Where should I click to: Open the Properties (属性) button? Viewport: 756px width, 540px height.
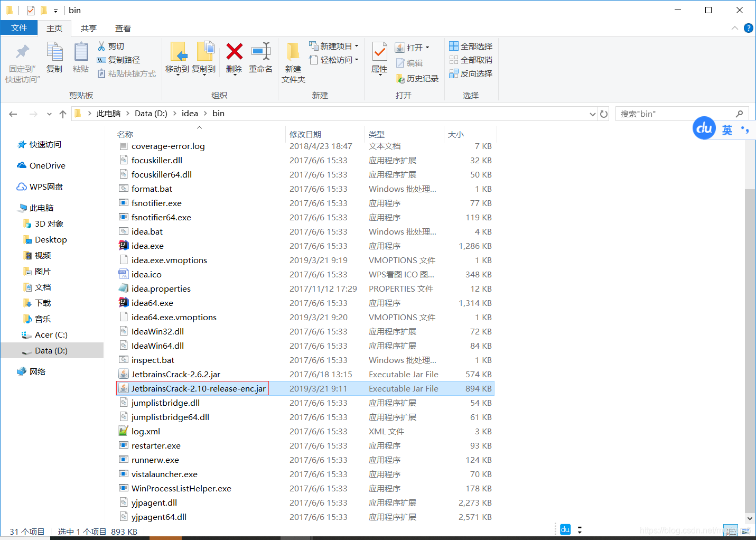(379, 58)
